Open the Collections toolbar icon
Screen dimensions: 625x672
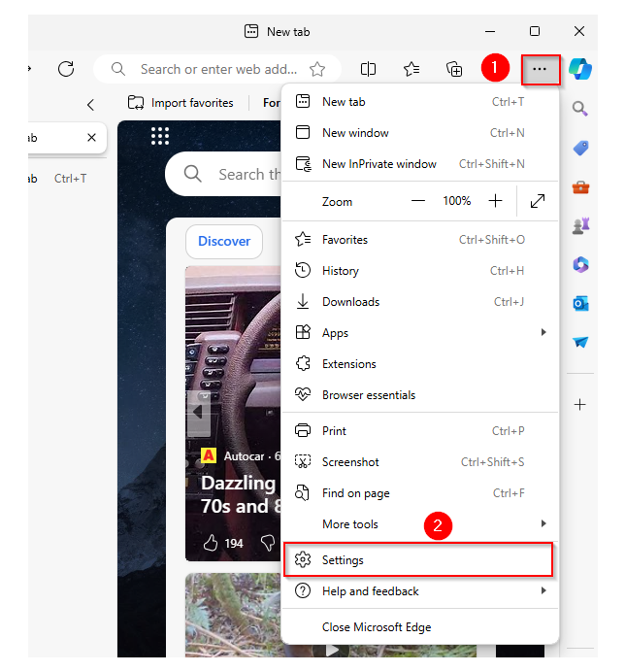pos(454,69)
